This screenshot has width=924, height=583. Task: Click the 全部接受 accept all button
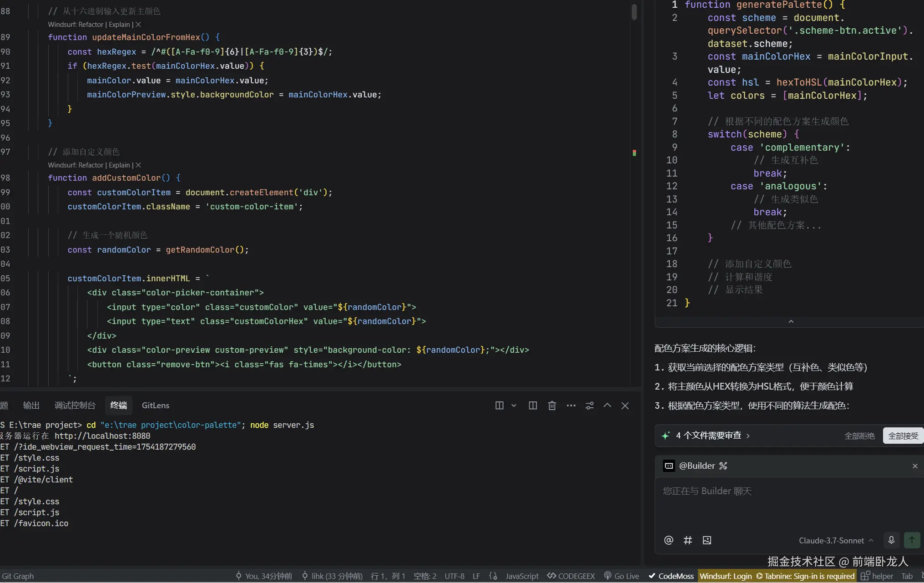903,436
